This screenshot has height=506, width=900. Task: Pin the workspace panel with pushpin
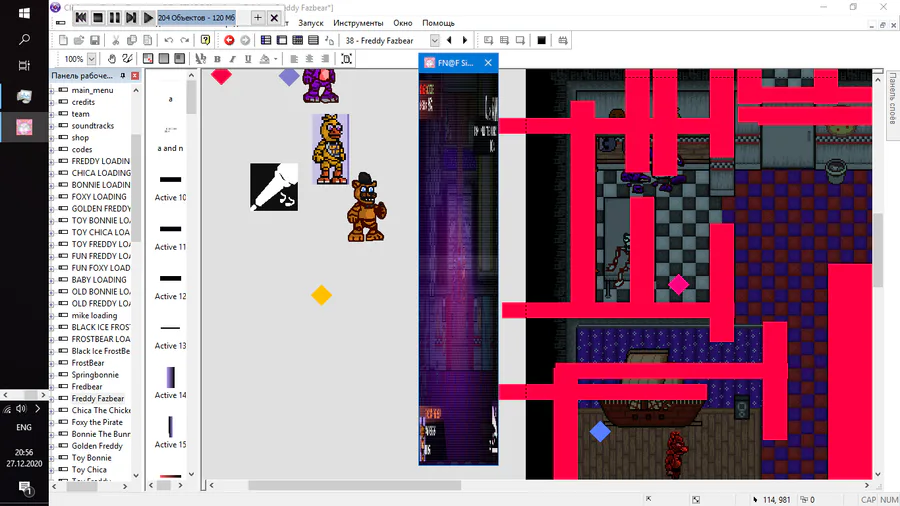pyautogui.click(x=123, y=76)
